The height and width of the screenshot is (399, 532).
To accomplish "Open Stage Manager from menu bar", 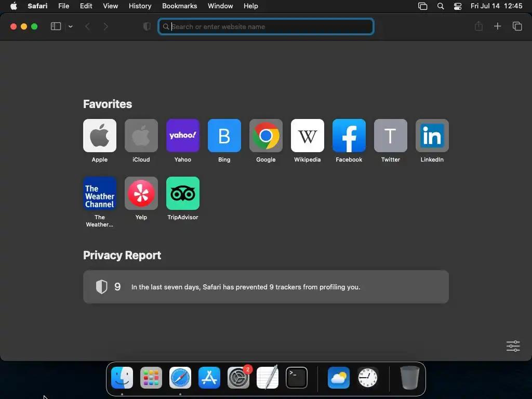I will [423, 6].
